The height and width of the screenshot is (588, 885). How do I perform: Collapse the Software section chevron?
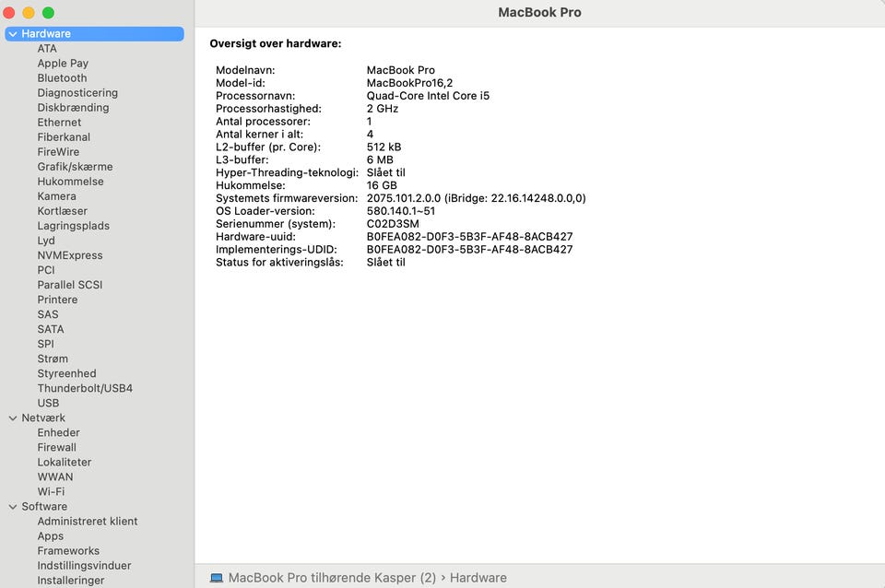tap(12, 507)
